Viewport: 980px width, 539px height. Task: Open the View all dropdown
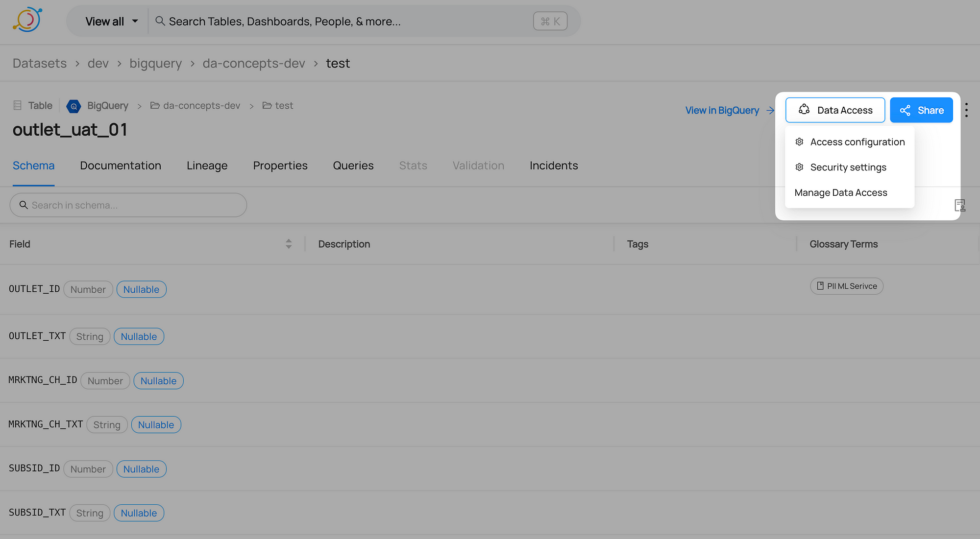pyautogui.click(x=111, y=22)
